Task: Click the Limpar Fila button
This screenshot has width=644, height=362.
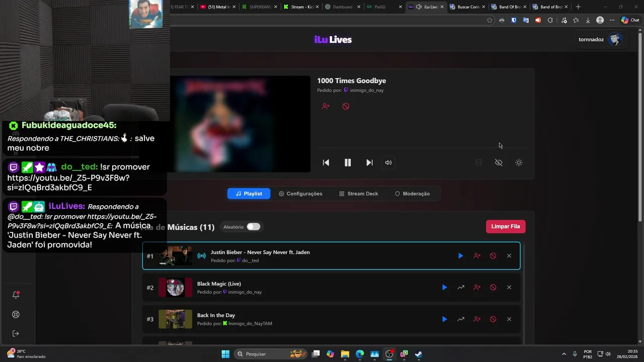Action: [x=506, y=226]
